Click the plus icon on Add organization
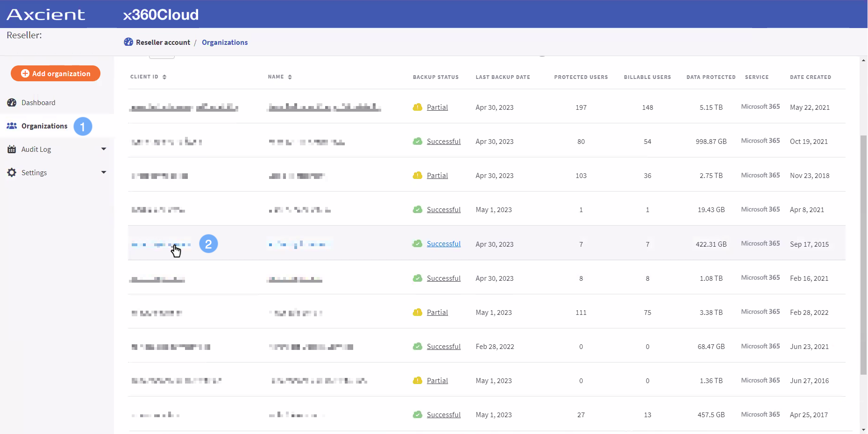 click(25, 73)
